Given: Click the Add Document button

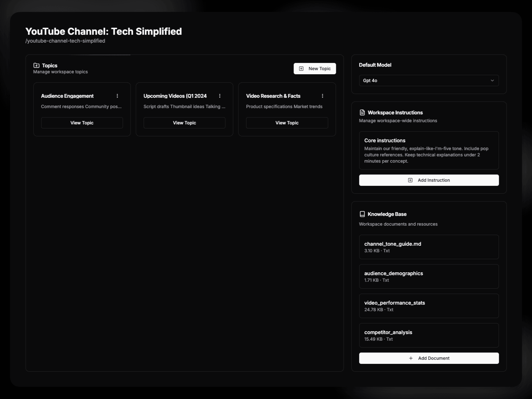Looking at the screenshot, I should 429,358.
